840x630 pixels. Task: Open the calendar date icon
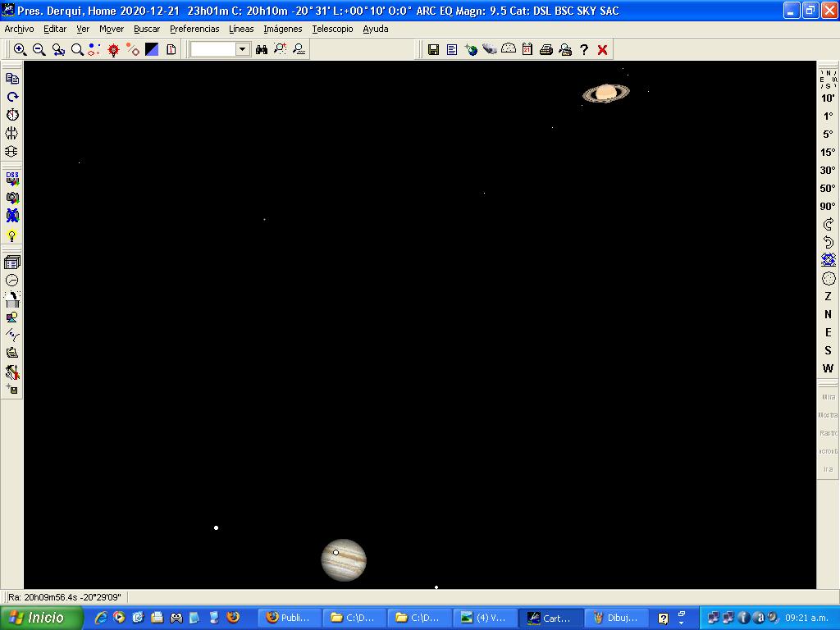[x=527, y=49]
